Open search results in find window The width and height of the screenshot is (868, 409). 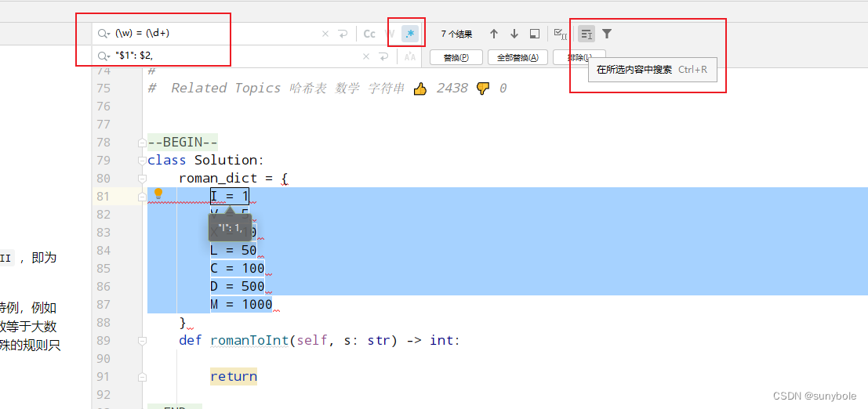coord(534,34)
